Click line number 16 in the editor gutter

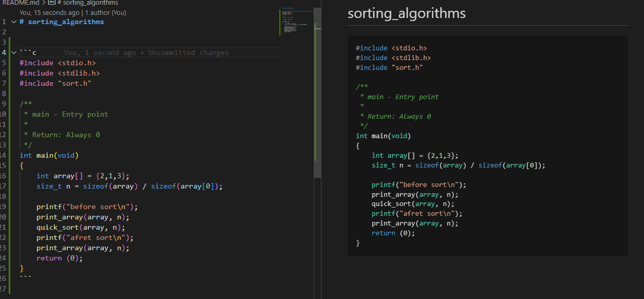tap(3, 176)
